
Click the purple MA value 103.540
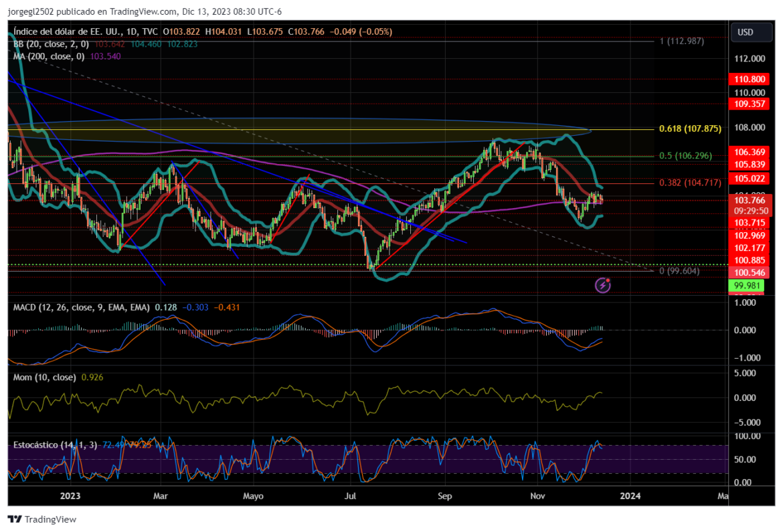point(104,56)
